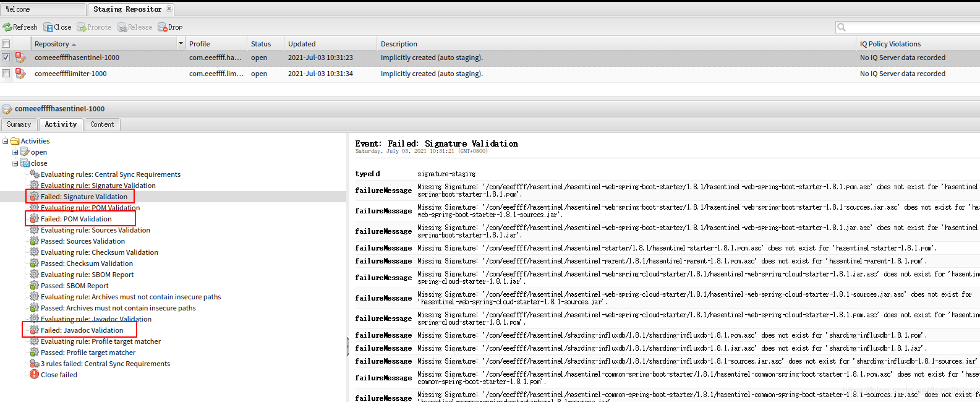The width and height of the screenshot is (980, 402).
Task: Check the comeeeffffllimiter-1000 row checkbox
Action: coord(6,74)
